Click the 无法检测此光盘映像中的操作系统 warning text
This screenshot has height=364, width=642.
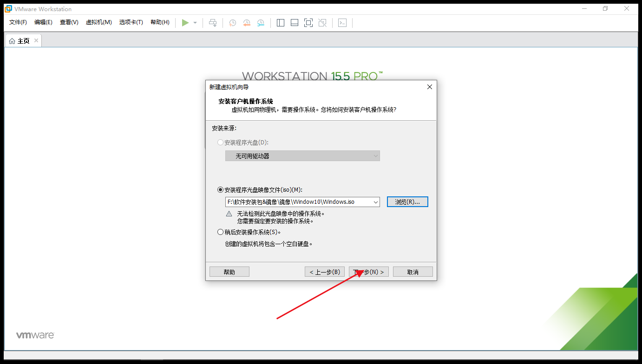click(281, 214)
